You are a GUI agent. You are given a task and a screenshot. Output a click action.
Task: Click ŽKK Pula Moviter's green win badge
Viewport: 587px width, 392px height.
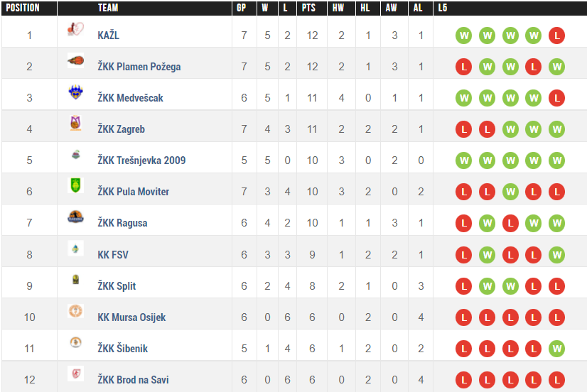[x=510, y=192]
